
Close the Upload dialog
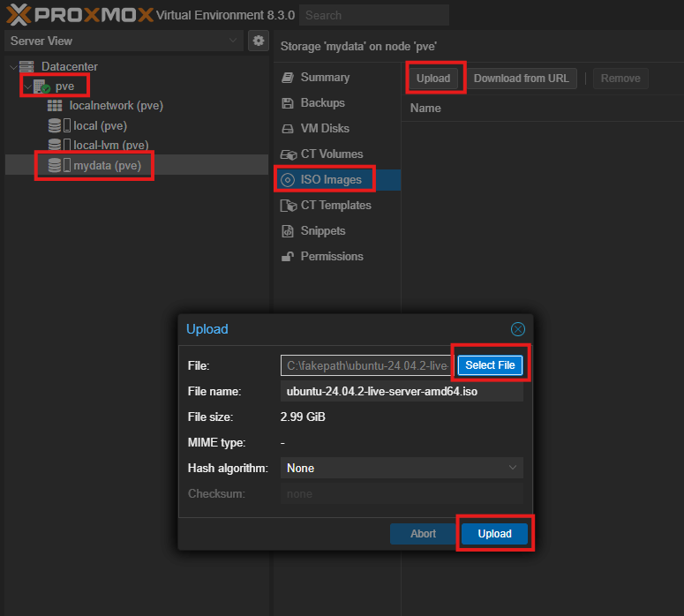tap(518, 329)
